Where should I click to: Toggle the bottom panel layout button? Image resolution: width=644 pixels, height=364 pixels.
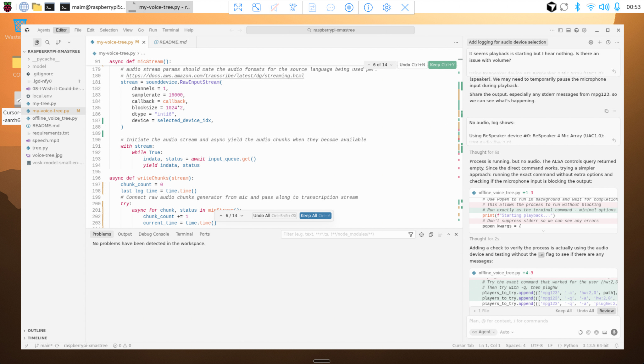click(x=568, y=30)
